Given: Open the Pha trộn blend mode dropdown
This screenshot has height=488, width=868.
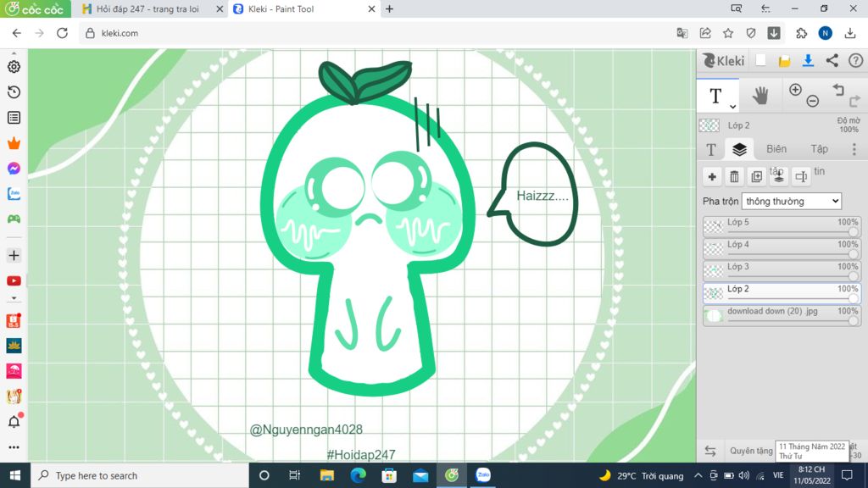Looking at the screenshot, I should (792, 202).
